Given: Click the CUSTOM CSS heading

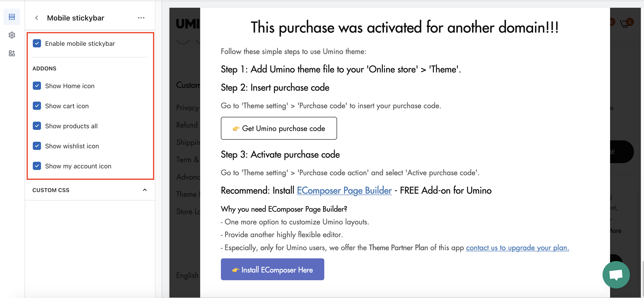Looking at the screenshot, I should [51, 190].
